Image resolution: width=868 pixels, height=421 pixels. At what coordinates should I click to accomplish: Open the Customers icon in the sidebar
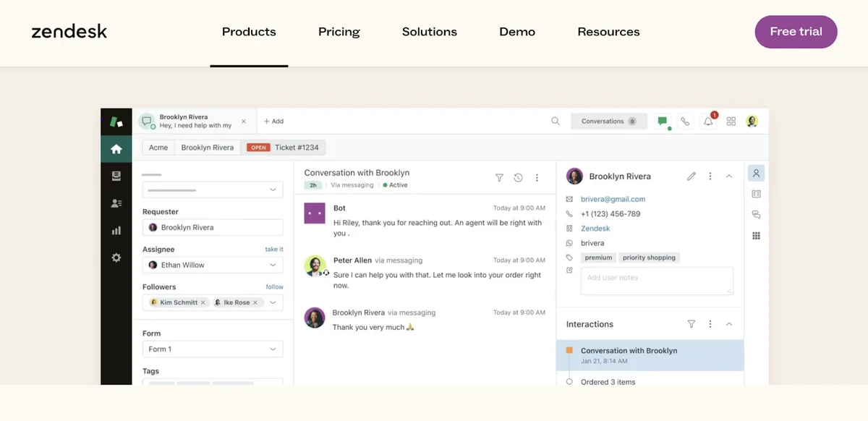[x=116, y=203]
